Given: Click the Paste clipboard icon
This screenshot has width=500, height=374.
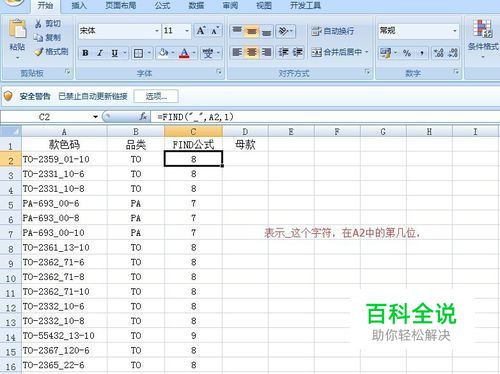Looking at the screenshot, I should (x=17, y=29).
